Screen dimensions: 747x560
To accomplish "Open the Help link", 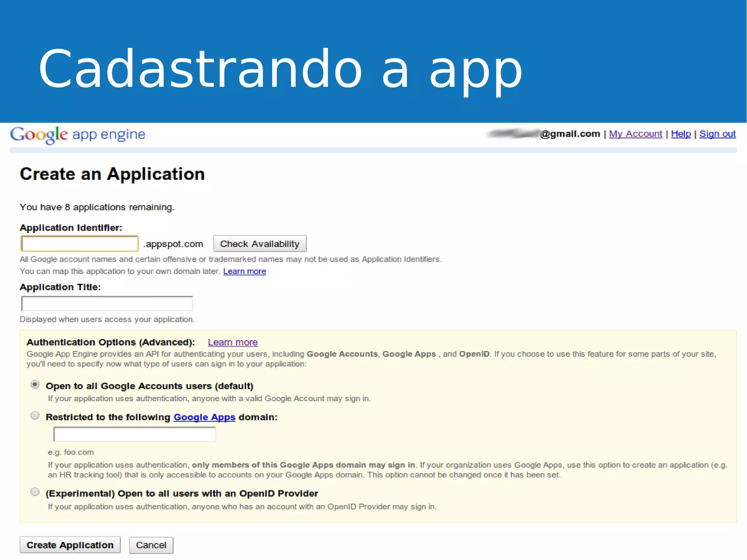I will point(681,134).
